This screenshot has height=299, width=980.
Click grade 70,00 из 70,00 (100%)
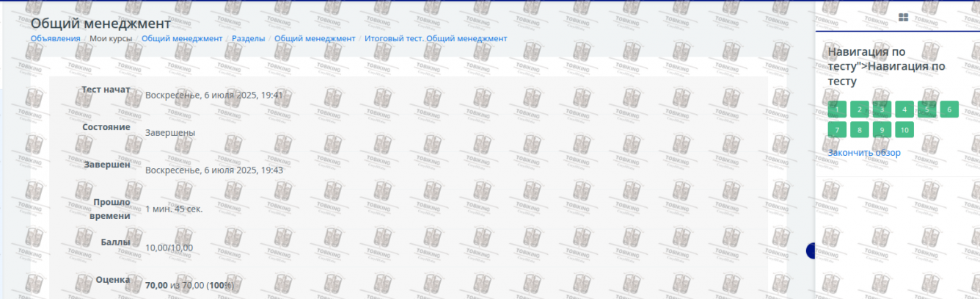(189, 285)
